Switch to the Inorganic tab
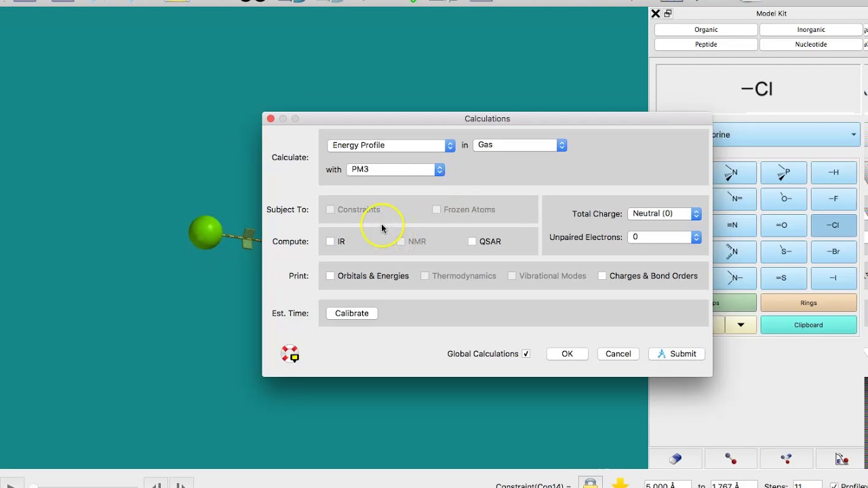 tap(811, 30)
